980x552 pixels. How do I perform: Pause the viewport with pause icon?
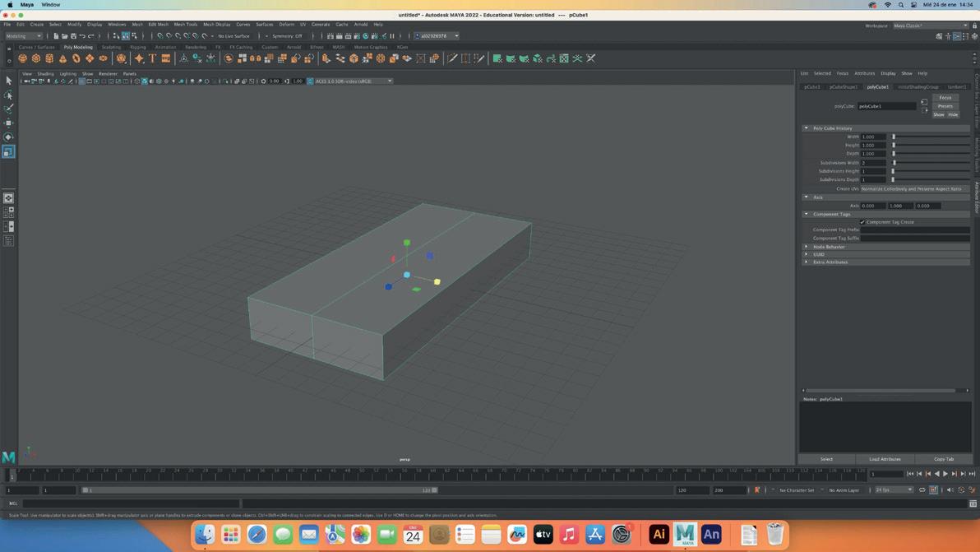[392, 36]
